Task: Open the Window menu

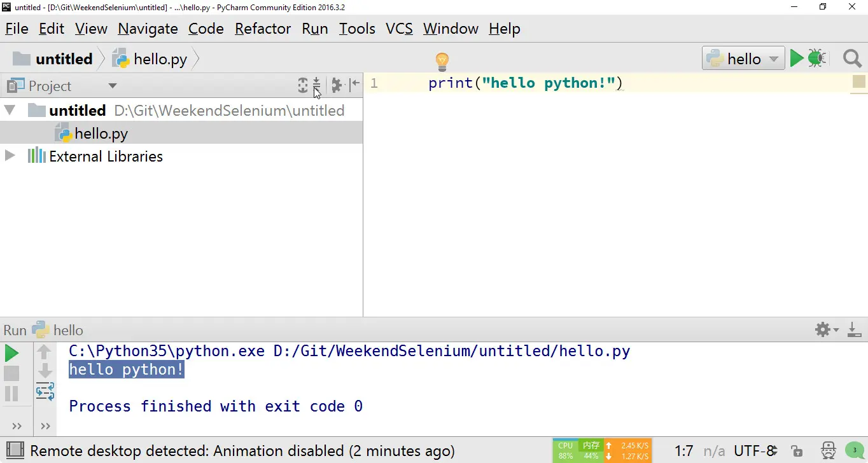Action: point(451,29)
